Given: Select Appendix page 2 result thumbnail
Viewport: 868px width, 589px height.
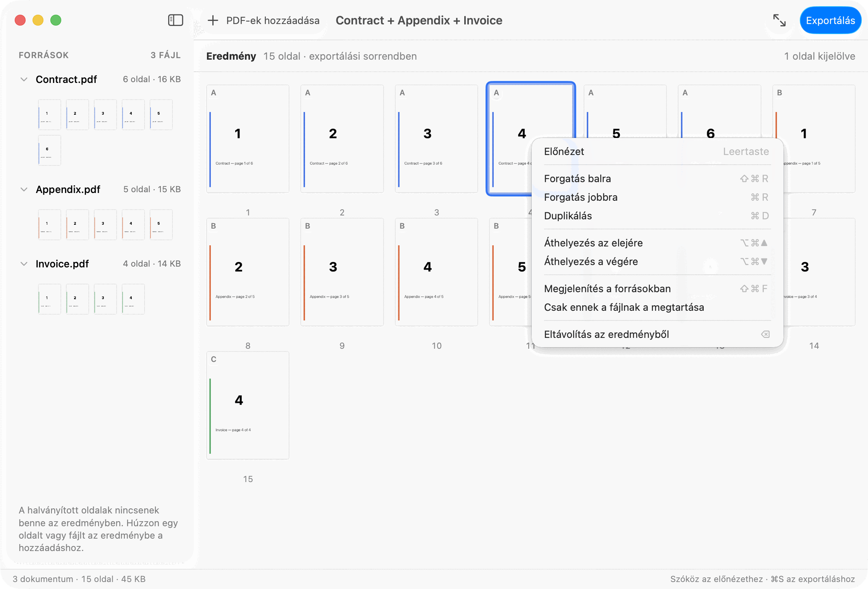Looking at the screenshot, I should (x=248, y=272).
